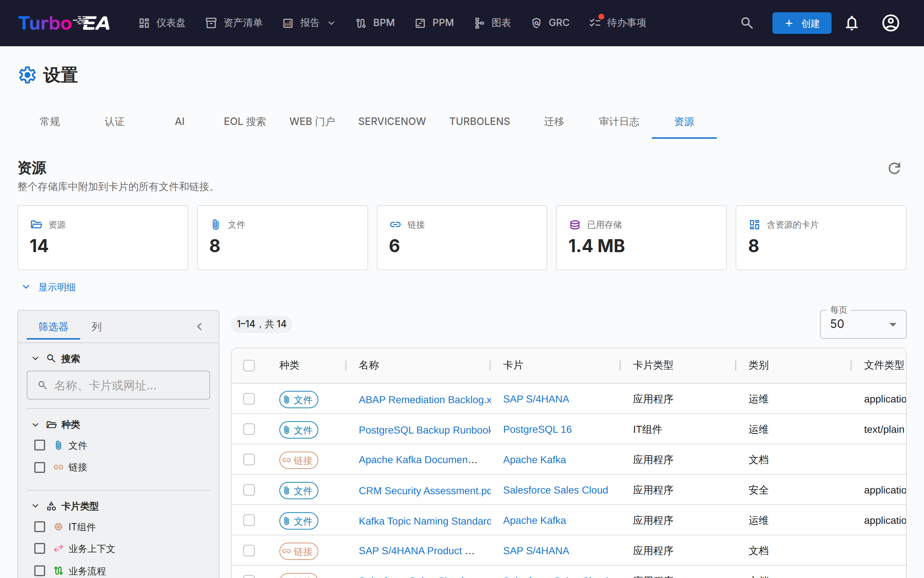Image resolution: width=924 pixels, height=578 pixels.
Task: Open the 每页 50 page size dropdown
Action: (863, 324)
